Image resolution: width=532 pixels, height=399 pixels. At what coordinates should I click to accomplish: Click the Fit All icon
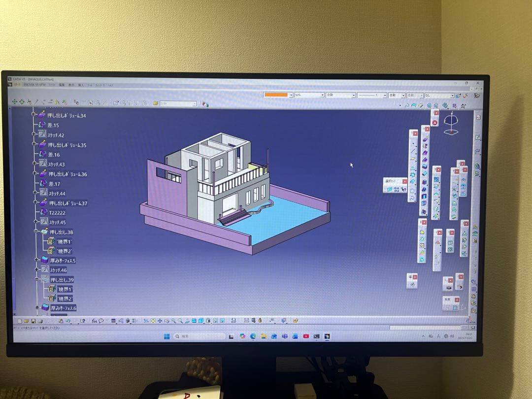(x=153, y=320)
